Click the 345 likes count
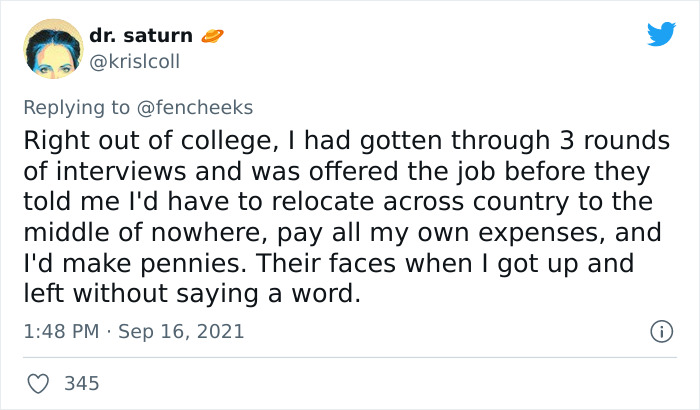This screenshot has height=410, width=700. point(81,383)
